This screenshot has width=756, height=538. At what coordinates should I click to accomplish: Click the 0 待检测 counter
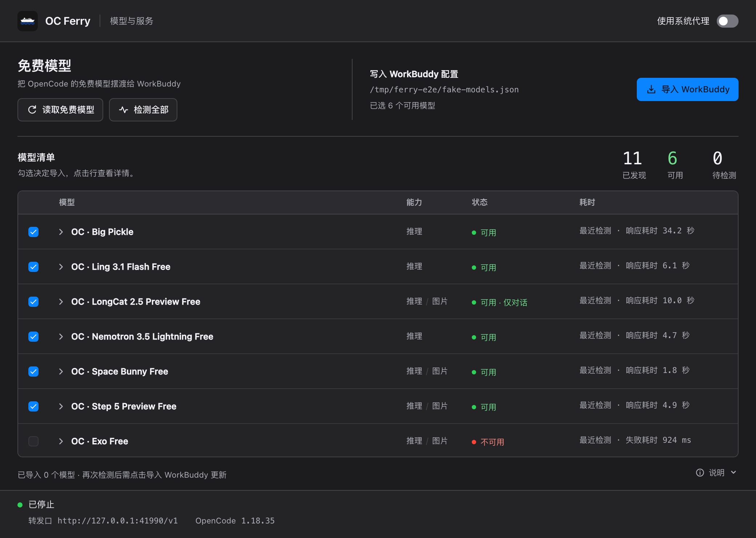pos(724,165)
